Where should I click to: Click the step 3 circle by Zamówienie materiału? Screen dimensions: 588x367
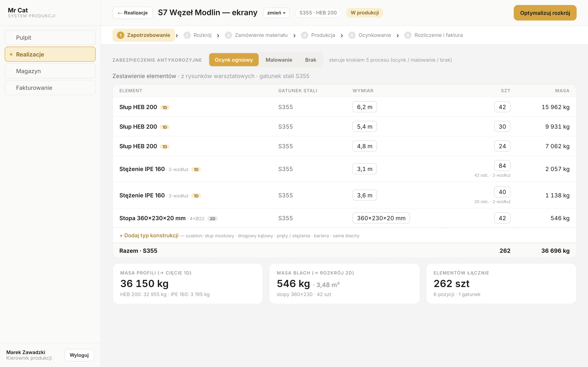coord(228,35)
